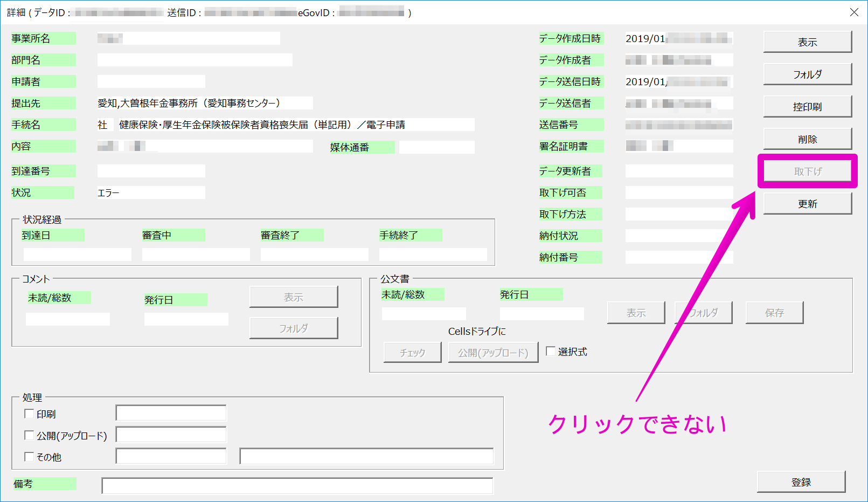Click the 取下げ可否 field
Viewport: 868px width, 502px height.
(679, 192)
